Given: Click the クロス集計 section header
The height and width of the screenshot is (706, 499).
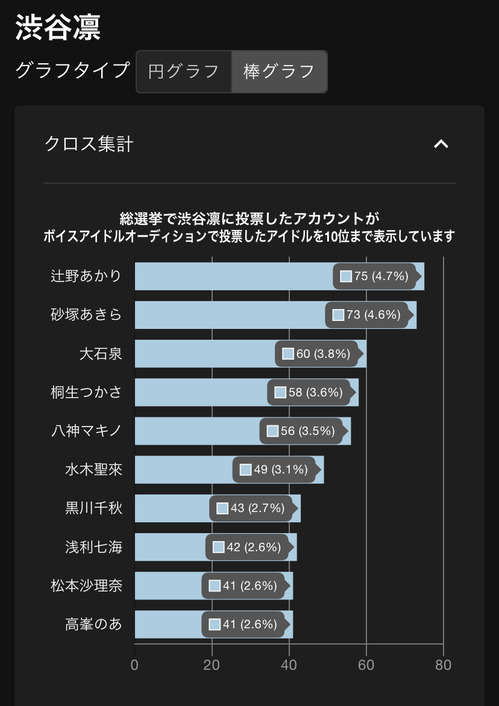Looking at the screenshot, I should (x=89, y=144).
